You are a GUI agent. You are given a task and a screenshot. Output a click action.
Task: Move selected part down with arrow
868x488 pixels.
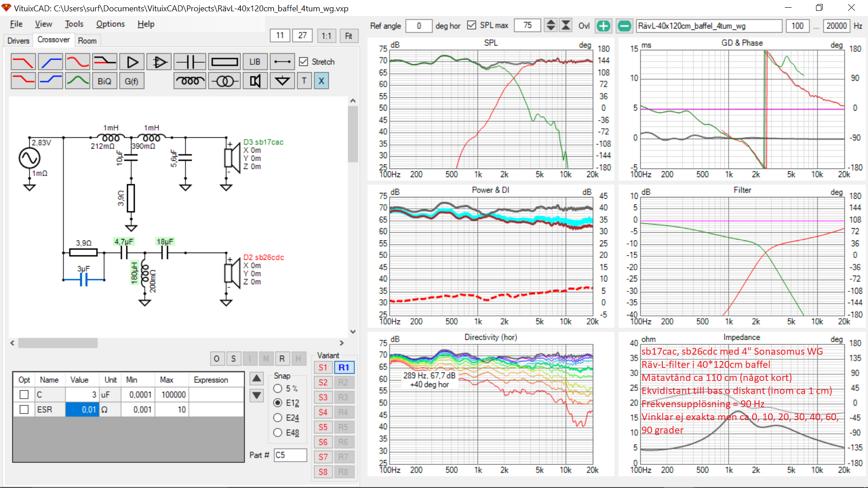pos(256,396)
